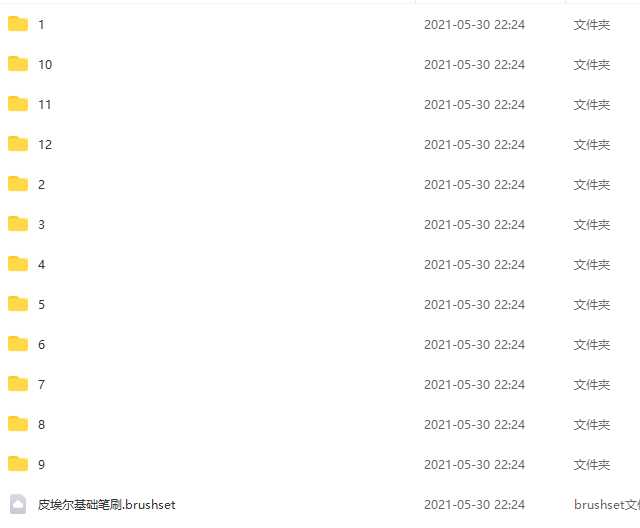Click the folder name label 10
This screenshot has height=528, width=640.
45,64
